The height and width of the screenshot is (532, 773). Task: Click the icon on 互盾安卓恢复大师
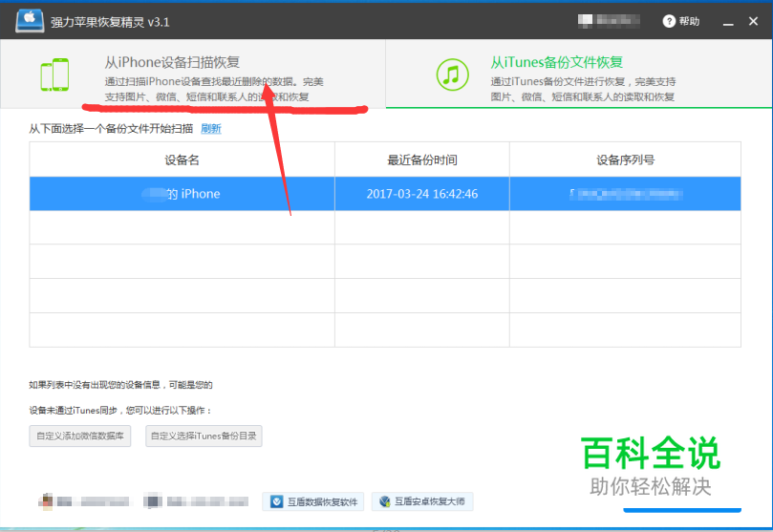(384, 501)
